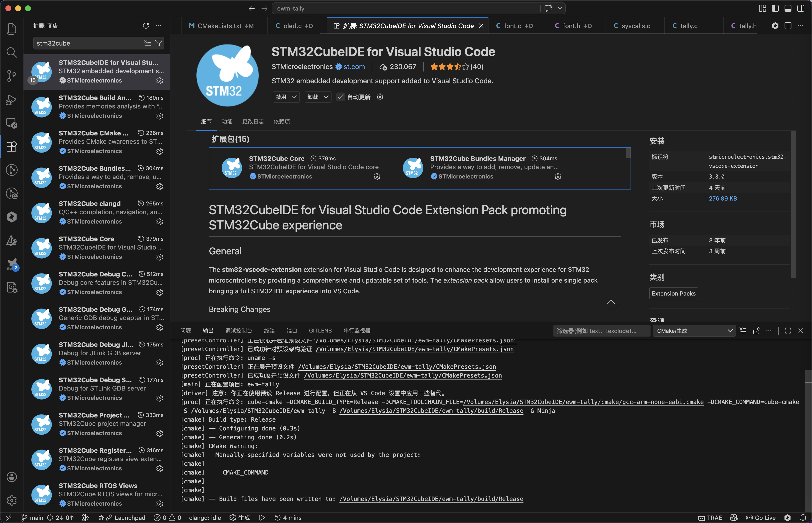Open the Source Control sidebar view
This screenshot has height=523, width=812.
click(12, 75)
